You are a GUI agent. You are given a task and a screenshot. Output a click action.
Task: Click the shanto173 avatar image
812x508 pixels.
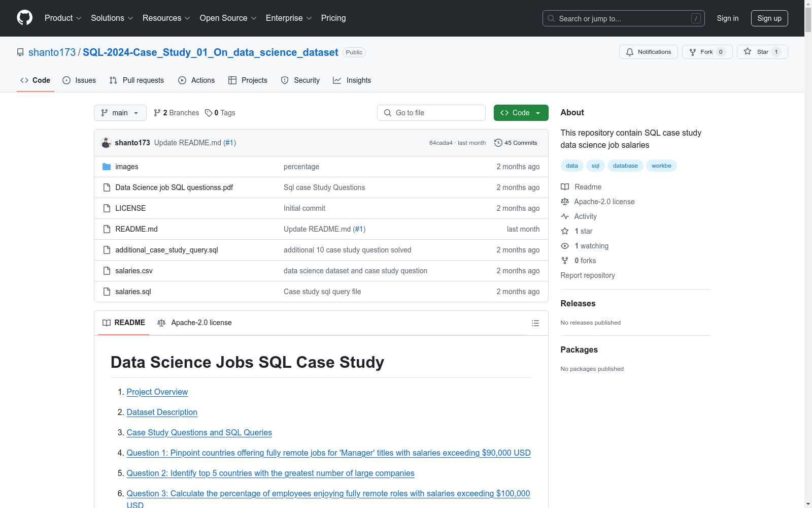click(106, 143)
